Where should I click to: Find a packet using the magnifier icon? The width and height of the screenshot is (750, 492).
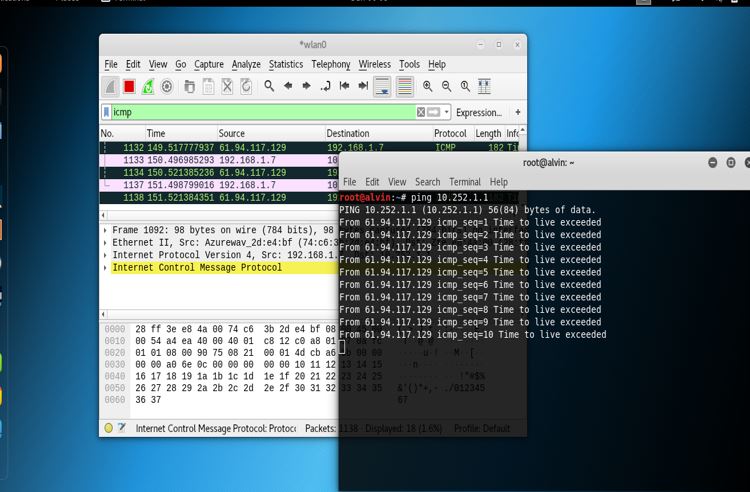tap(269, 86)
